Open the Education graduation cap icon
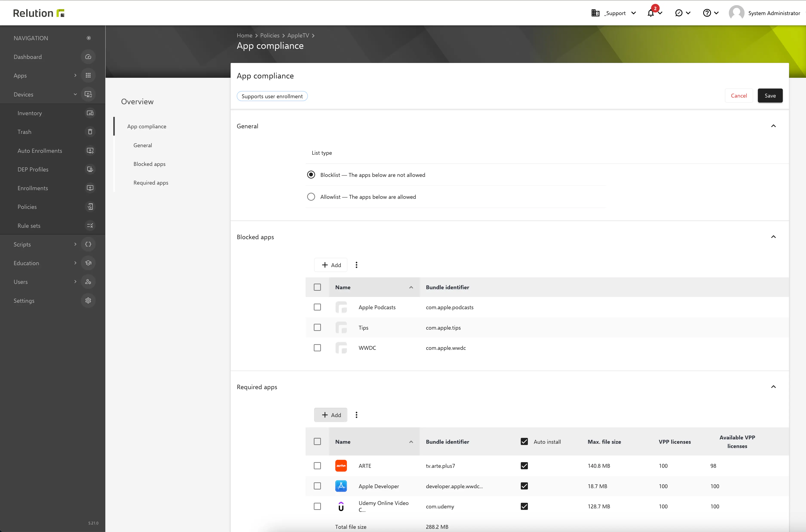The image size is (806, 532). pyautogui.click(x=88, y=263)
